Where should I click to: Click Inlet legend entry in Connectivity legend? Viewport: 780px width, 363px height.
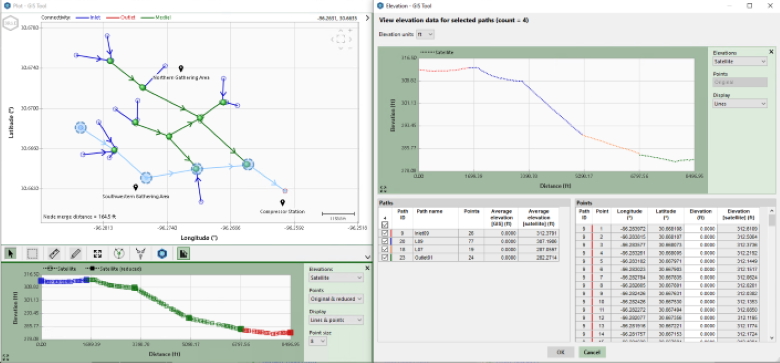[x=88, y=17]
